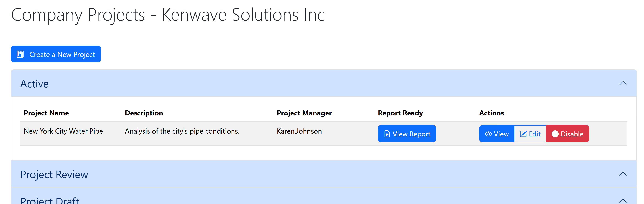
Task: Click the Active accordion header title
Action: 34,84
